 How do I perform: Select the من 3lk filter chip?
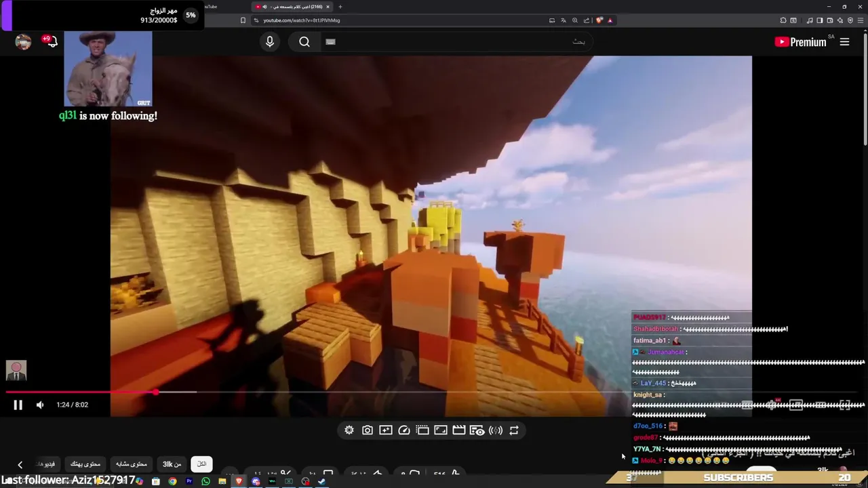pyautogui.click(x=172, y=464)
